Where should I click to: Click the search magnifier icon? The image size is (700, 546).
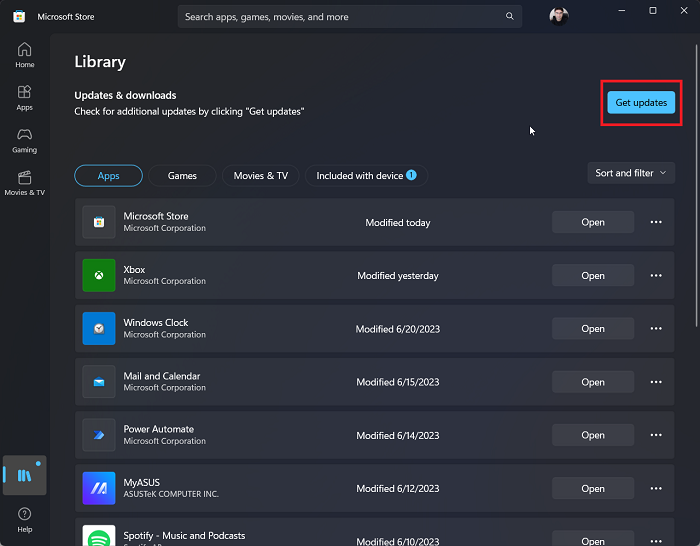pyautogui.click(x=509, y=16)
